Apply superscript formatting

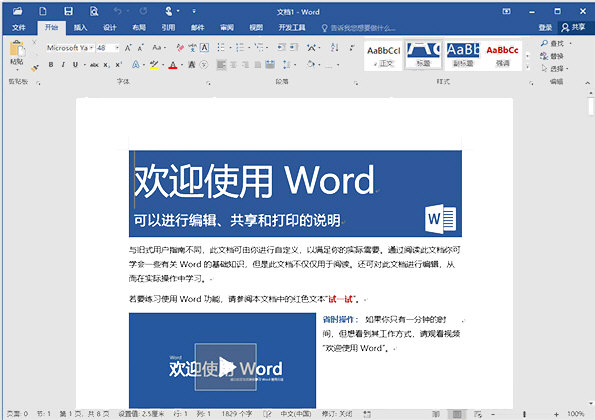tap(118, 65)
